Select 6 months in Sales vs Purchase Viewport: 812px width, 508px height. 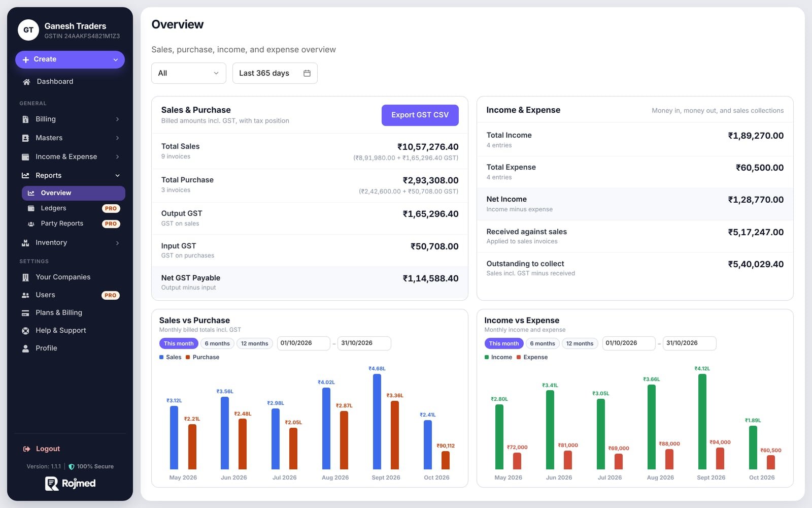217,343
